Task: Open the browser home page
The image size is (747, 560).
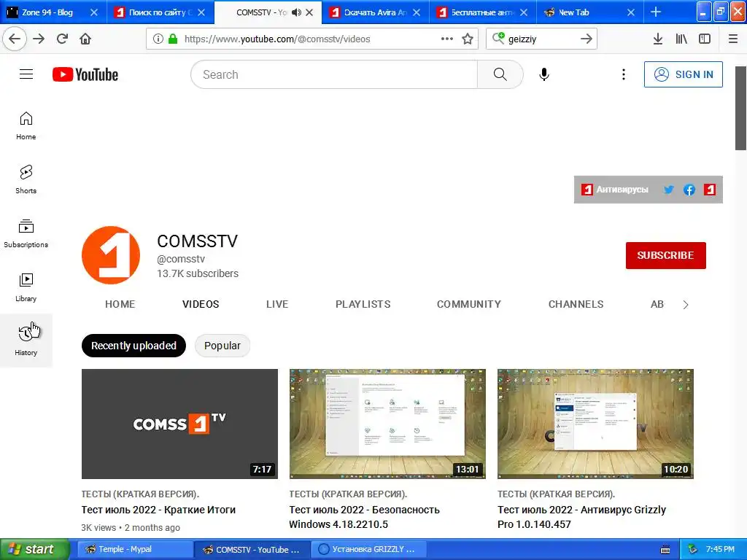Action: click(x=85, y=39)
